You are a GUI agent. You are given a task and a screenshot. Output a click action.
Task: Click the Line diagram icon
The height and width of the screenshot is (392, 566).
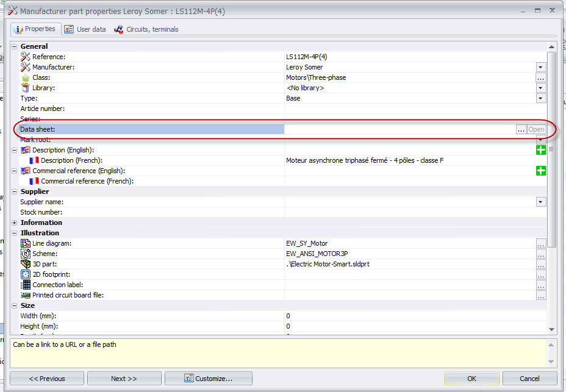(x=26, y=243)
